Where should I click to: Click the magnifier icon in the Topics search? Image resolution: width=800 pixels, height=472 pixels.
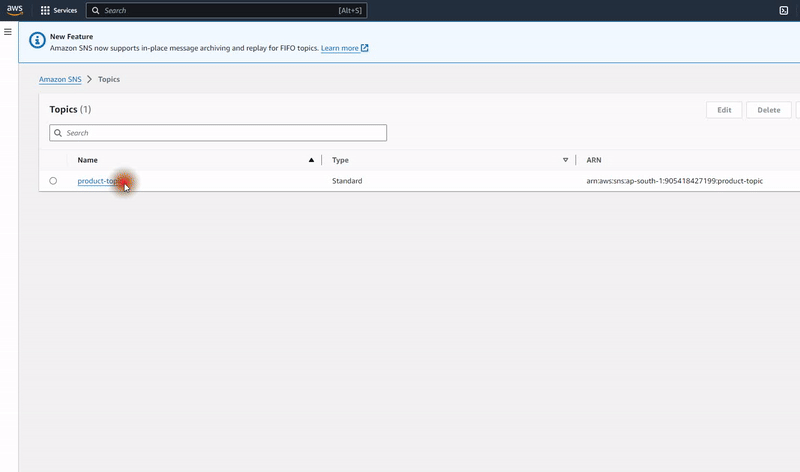point(58,133)
